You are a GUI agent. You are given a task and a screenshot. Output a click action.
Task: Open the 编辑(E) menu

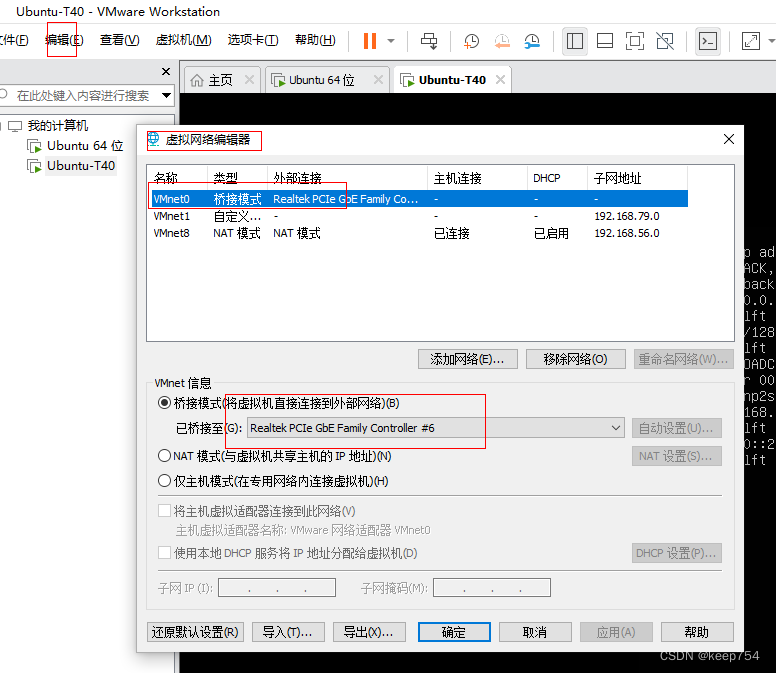[64, 40]
